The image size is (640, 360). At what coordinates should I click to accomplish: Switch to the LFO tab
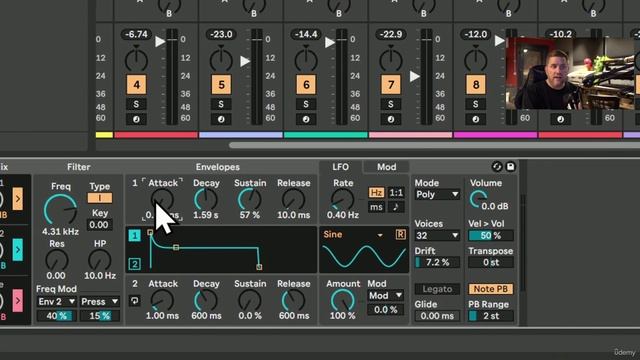coord(340,167)
